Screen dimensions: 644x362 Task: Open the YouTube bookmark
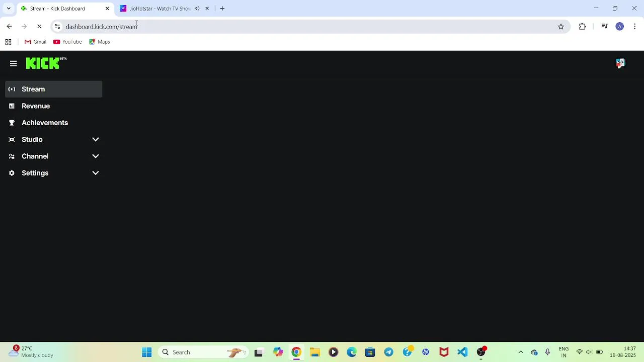(67, 42)
